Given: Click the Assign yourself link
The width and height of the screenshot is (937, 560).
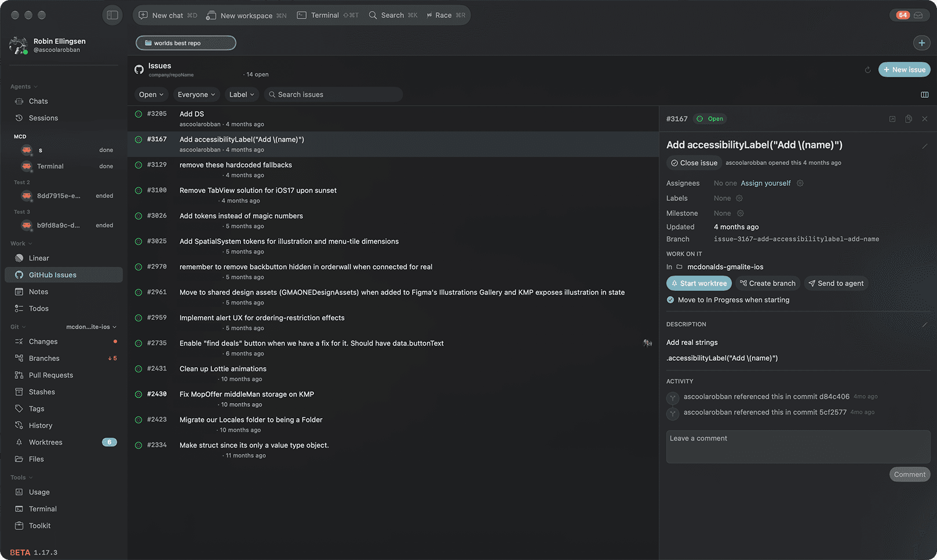Looking at the screenshot, I should (765, 183).
